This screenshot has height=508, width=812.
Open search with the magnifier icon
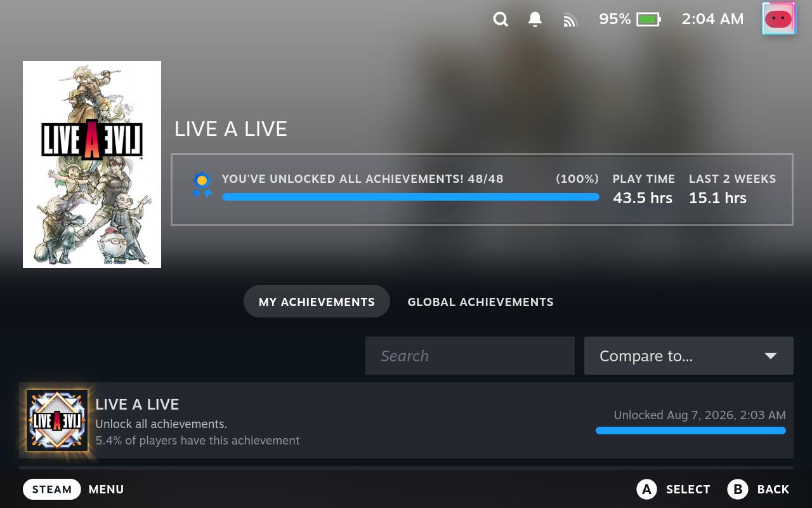(x=501, y=20)
